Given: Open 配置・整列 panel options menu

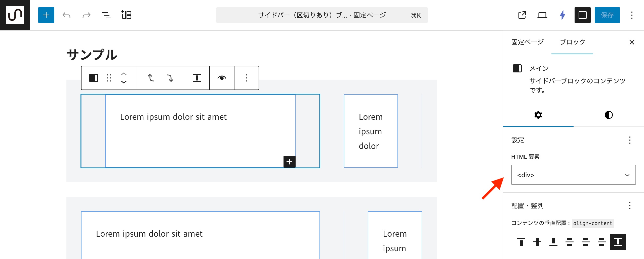Looking at the screenshot, I should pyautogui.click(x=630, y=206).
